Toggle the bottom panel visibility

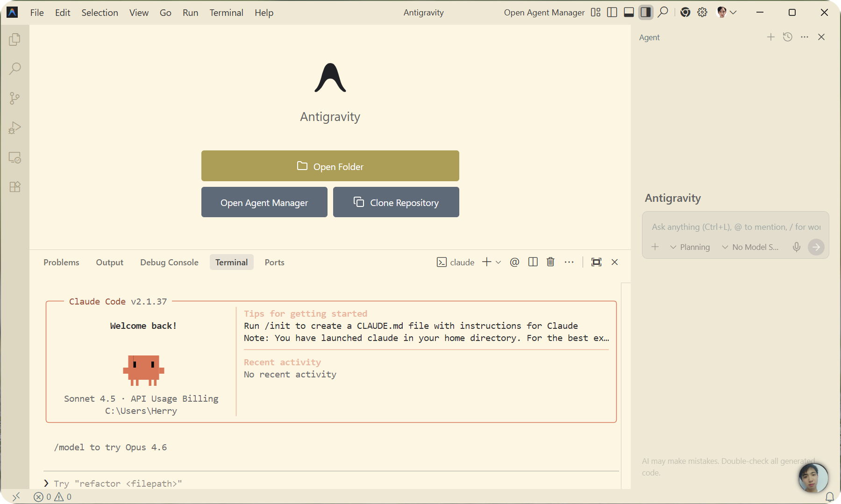[x=629, y=13]
